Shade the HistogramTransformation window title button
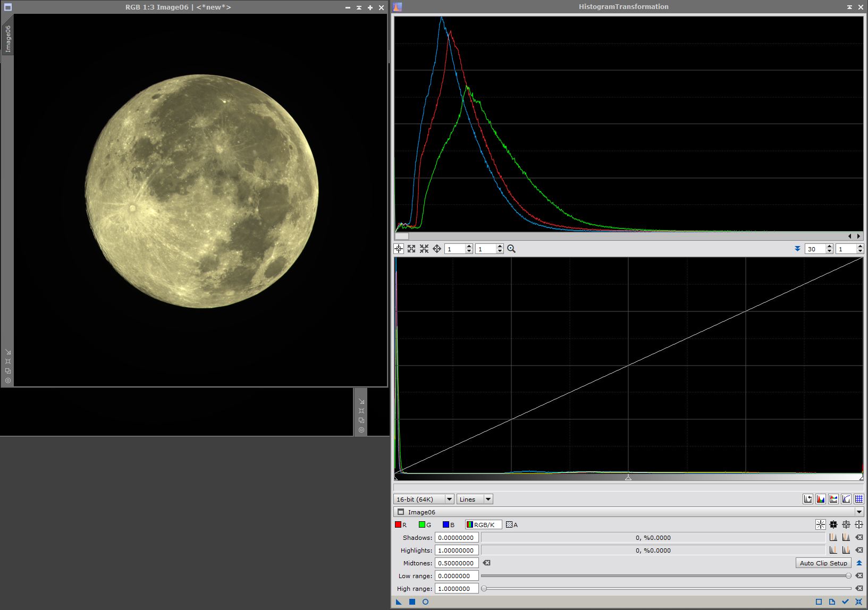Screen dimensions: 868x610 click(x=849, y=7)
